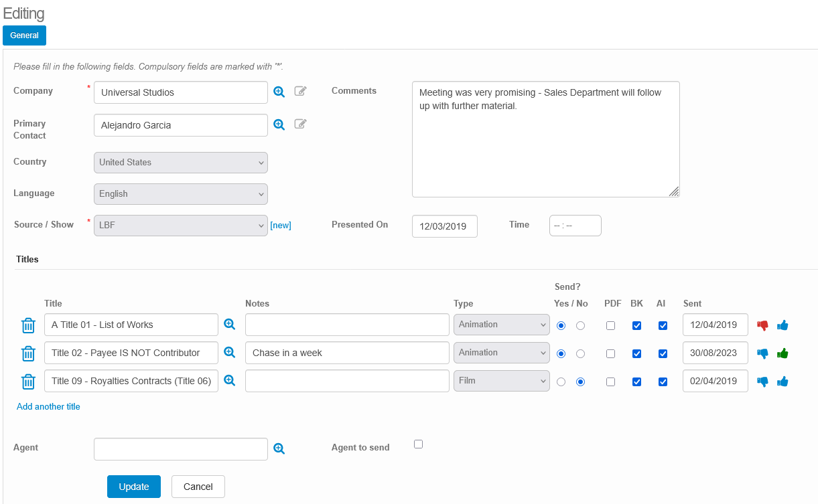This screenshot has height=504, width=818.
Task: Click the green thumbs up for Title 02 row
Action: pyautogui.click(x=782, y=353)
